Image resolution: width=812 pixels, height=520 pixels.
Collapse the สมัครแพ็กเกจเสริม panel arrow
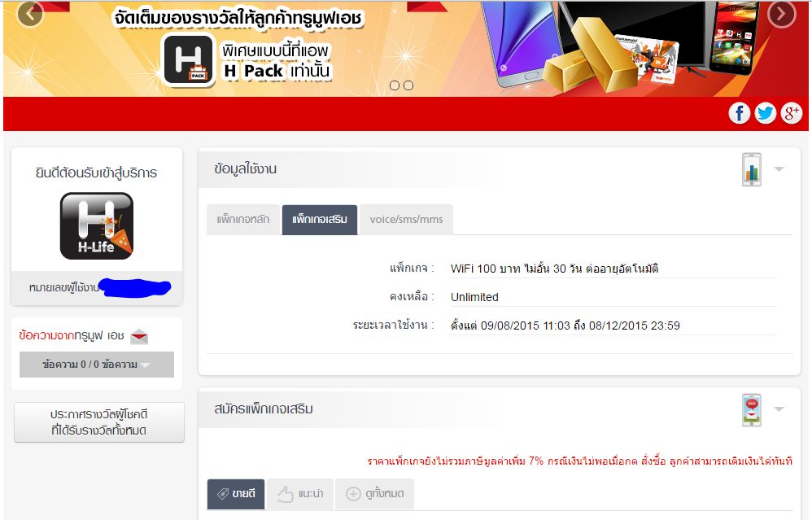[779, 409]
